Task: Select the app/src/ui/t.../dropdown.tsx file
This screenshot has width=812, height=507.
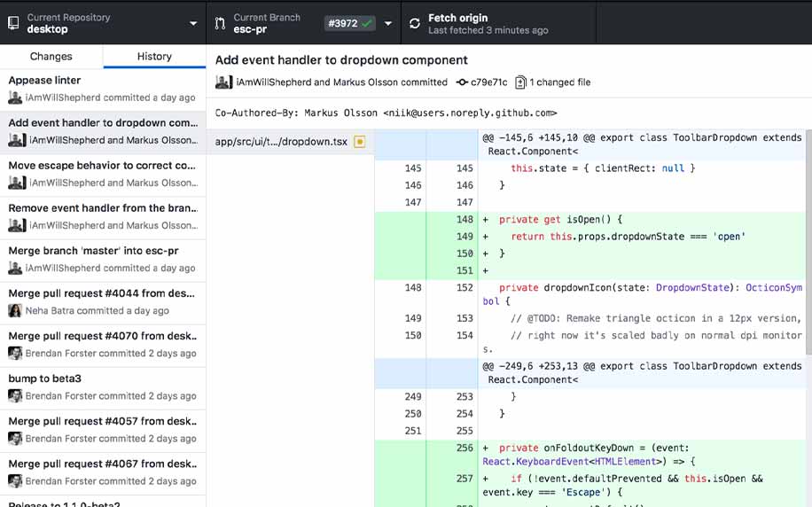Action: pyautogui.click(x=280, y=142)
